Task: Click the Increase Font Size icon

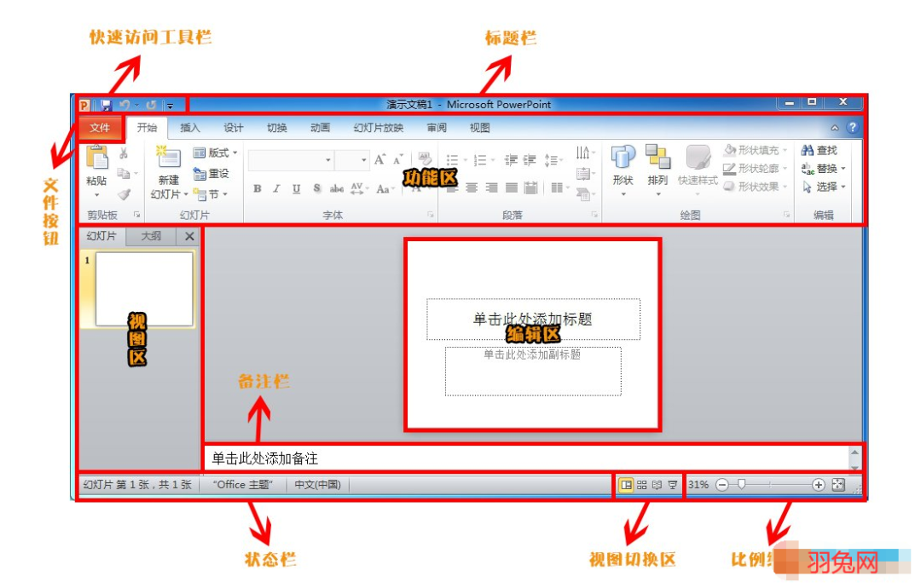Action: pos(380,159)
